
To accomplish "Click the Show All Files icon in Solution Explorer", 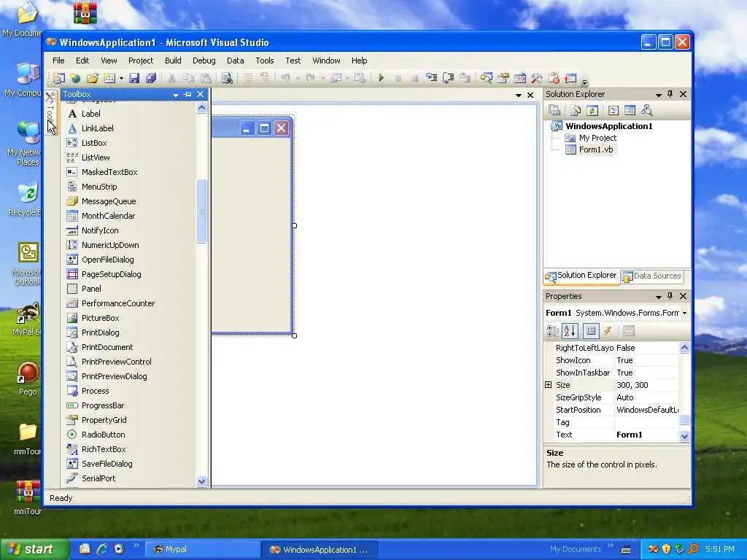I will 576,111.
